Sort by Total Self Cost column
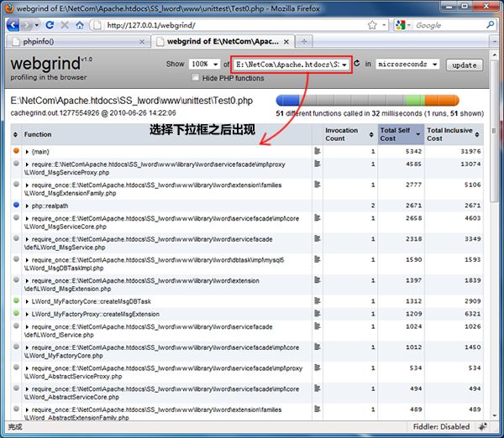 [x=401, y=134]
